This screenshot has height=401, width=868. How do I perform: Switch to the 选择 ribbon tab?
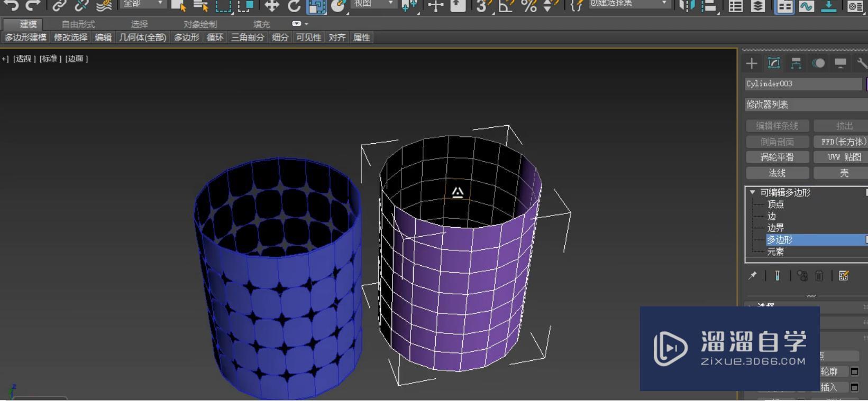point(140,24)
